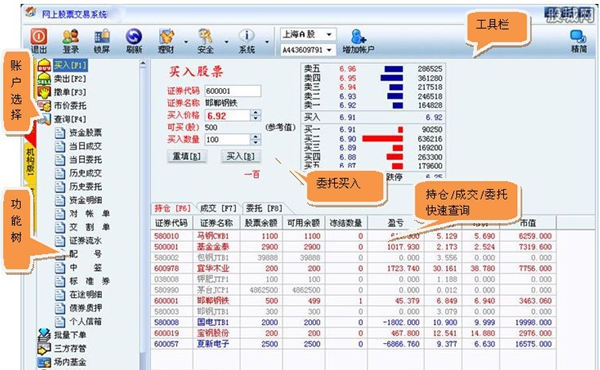
Task: Open 个人信箱 query item
Action: pyautogui.click(x=85, y=321)
